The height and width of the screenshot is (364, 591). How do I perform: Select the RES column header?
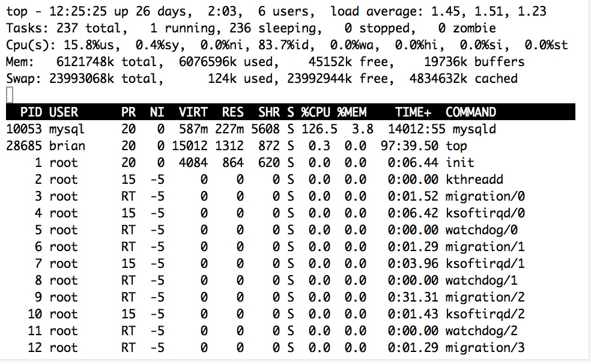[x=232, y=112]
